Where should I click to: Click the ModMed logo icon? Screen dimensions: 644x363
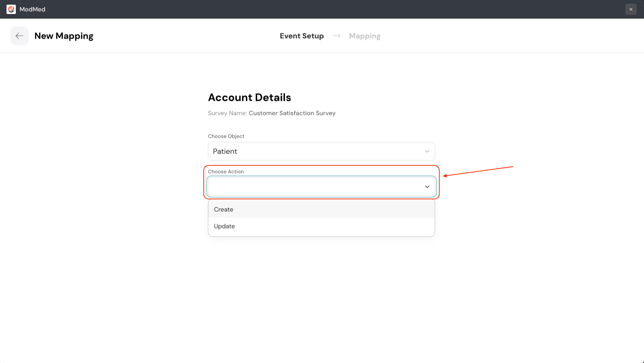(11, 9)
